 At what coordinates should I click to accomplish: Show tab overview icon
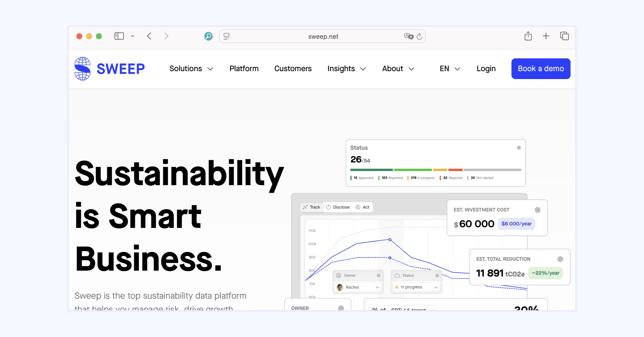[564, 36]
